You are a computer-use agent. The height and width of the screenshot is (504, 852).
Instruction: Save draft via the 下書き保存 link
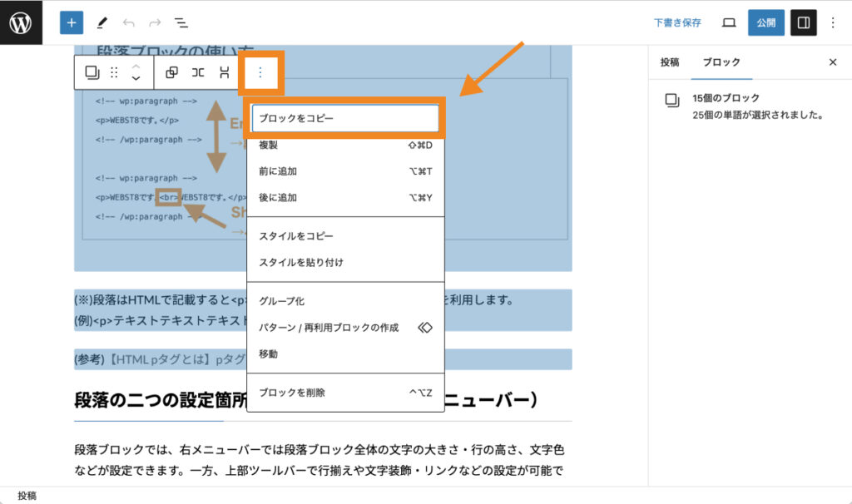(679, 22)
